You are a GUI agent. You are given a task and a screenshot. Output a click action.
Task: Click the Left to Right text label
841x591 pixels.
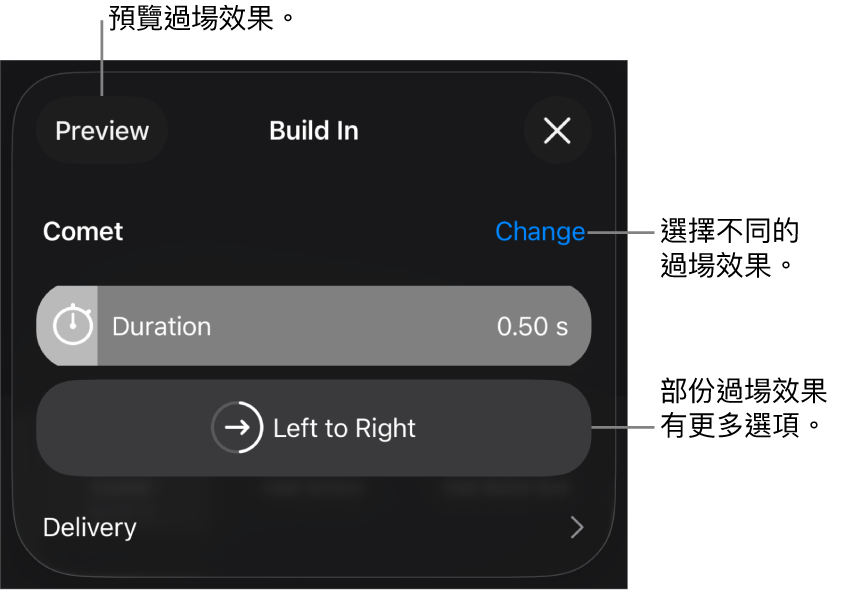point(344,428)
